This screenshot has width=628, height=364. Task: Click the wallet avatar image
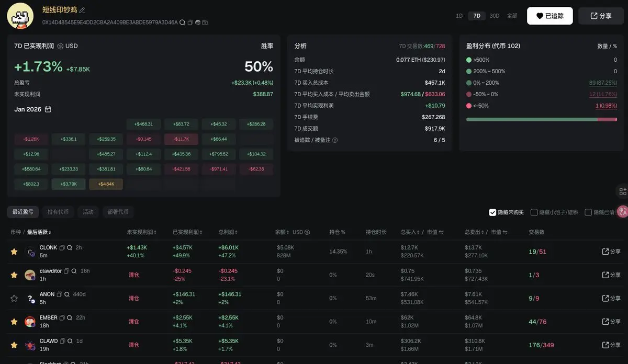(20, 15)
